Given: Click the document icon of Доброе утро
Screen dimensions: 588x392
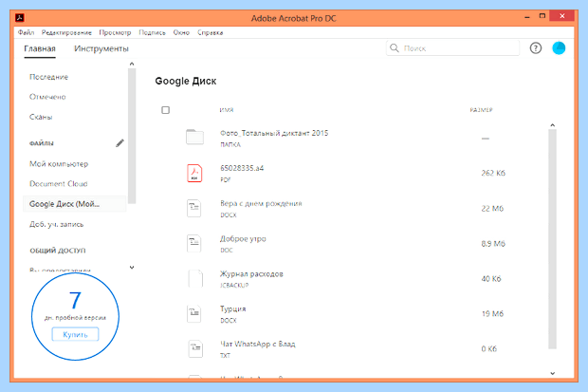Looking at the screenshot, I should (194, 243).
